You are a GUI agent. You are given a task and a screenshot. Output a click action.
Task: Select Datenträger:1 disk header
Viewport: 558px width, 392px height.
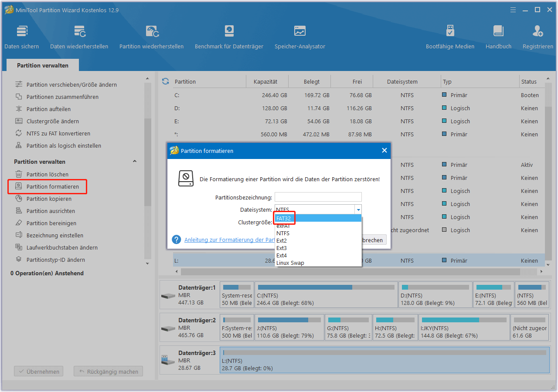tap(189, 294)
